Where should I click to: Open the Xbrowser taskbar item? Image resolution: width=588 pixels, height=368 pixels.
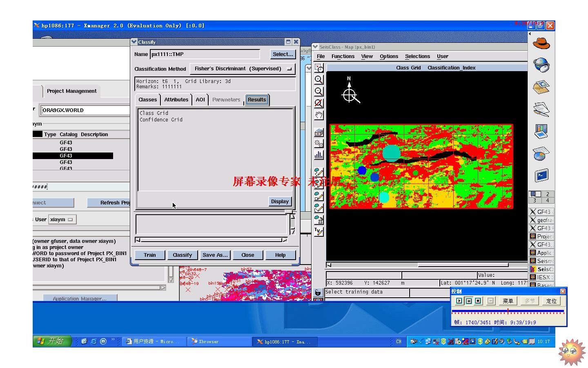(220, 341)
